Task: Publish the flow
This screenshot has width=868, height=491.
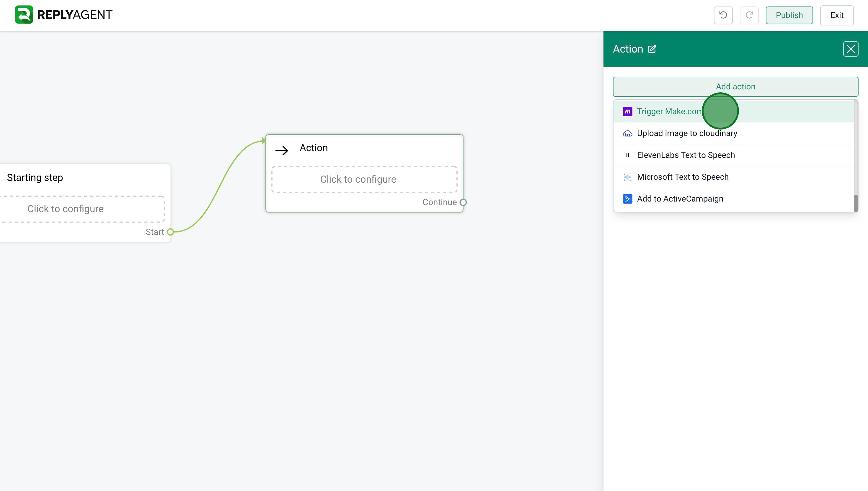Action: coord(789,15)
